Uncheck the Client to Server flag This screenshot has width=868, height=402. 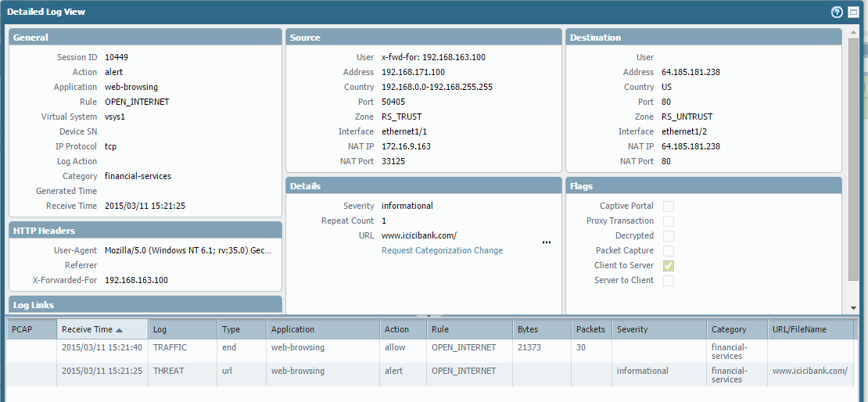click(x=669, y=266)
